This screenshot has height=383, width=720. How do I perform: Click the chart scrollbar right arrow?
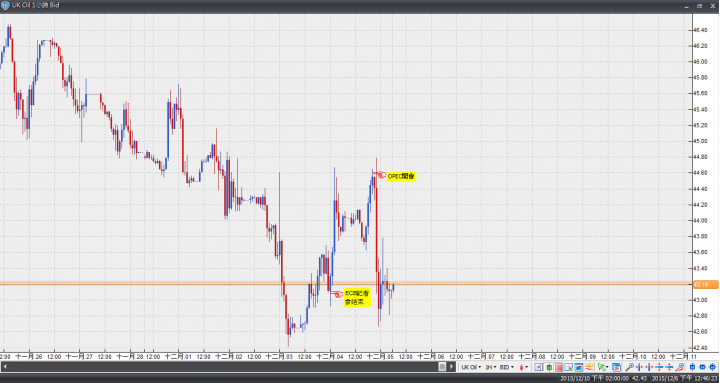tap(452, 367)
